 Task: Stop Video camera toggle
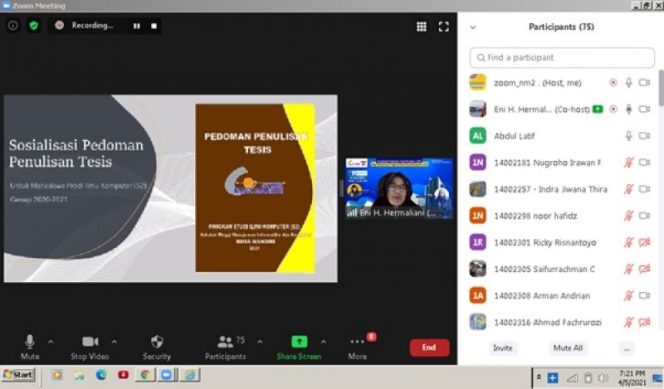(90, 348)
